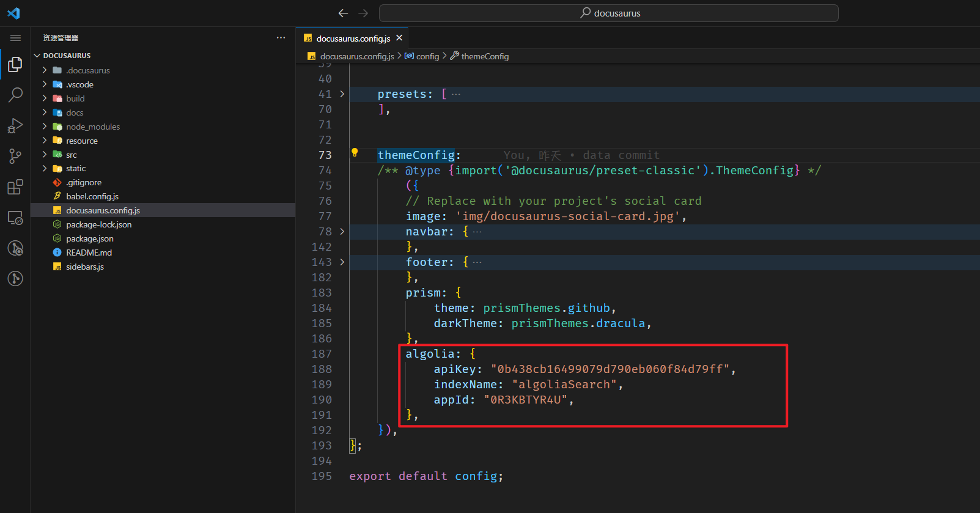
Task: Select the docusaurus.config.js editor tab
Action: click(352, 38)
